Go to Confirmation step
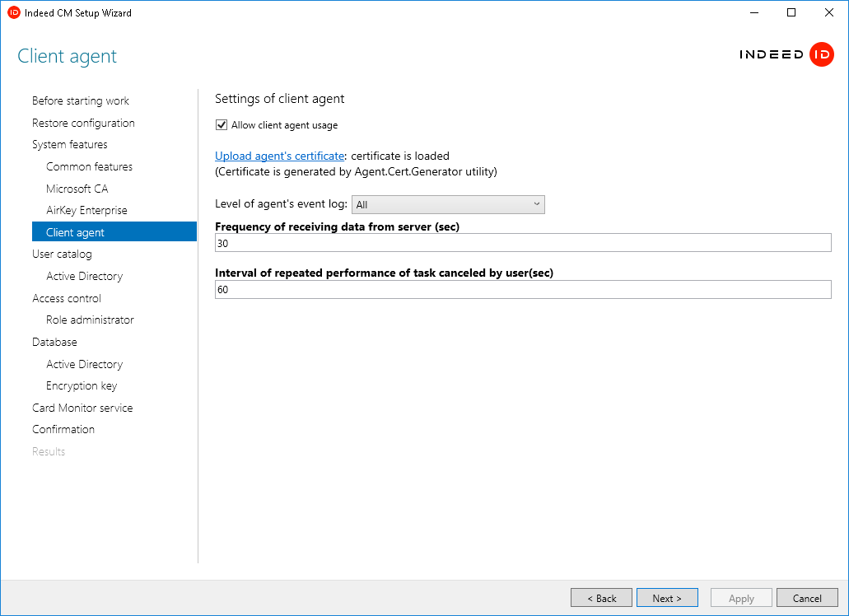Viewport: 849px width, 616px height. [63, 429]
